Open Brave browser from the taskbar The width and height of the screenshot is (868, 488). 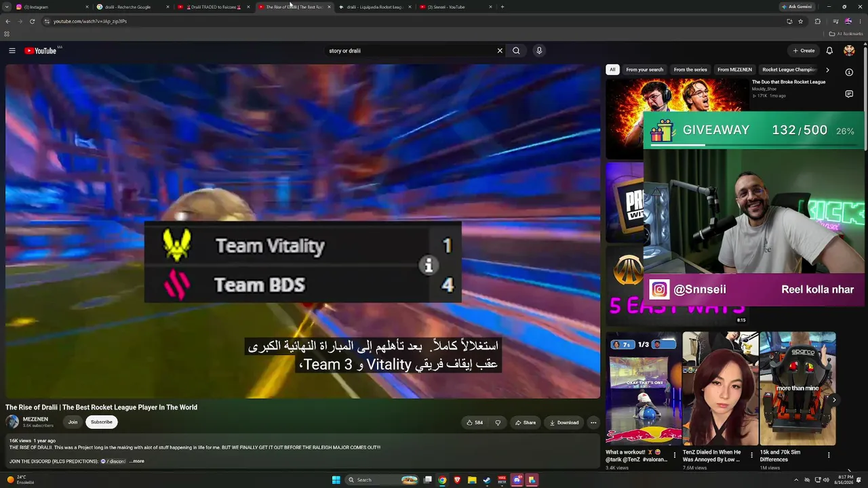(x=457, y=480)
